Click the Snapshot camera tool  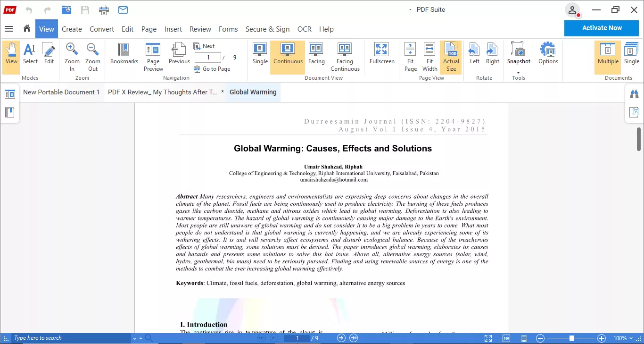click(519, 50)
